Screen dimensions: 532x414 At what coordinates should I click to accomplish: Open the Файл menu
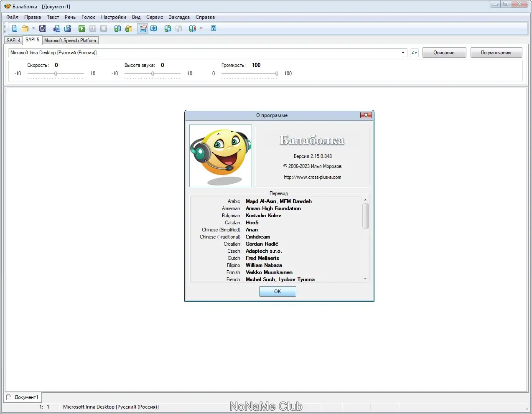pos(12,17)
